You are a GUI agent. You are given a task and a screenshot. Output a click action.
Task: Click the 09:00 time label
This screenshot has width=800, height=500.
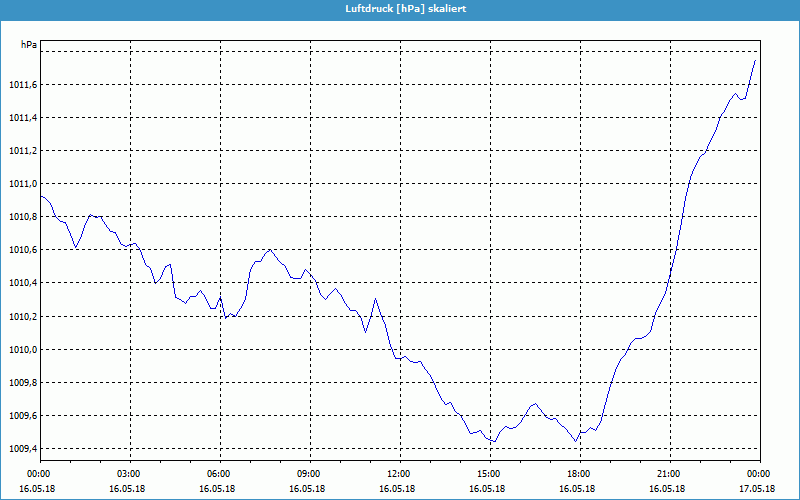click(308, 474)
